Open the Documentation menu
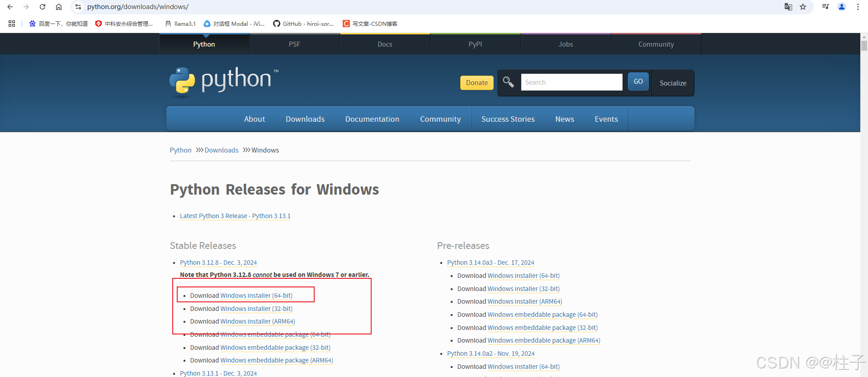The height and width of the screenshot is (377, 868). (372, 119)
